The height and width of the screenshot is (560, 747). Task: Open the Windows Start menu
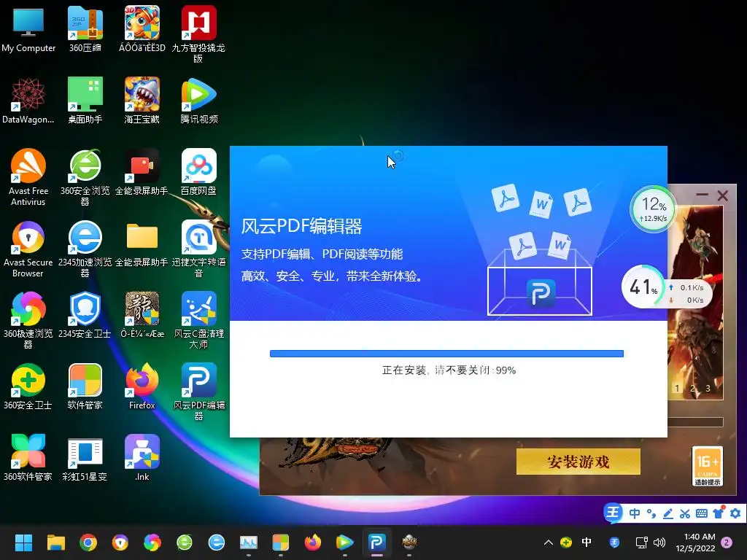tap(23, 542)
